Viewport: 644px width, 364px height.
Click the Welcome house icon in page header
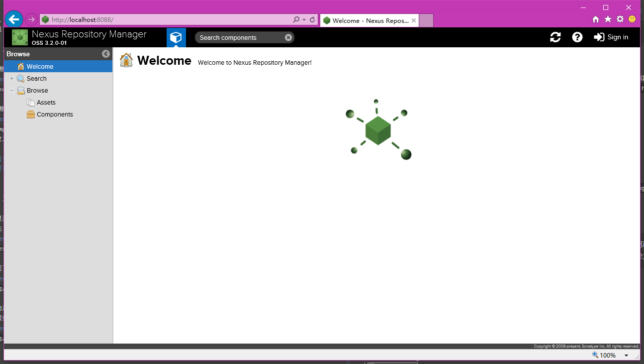[126, 60]
